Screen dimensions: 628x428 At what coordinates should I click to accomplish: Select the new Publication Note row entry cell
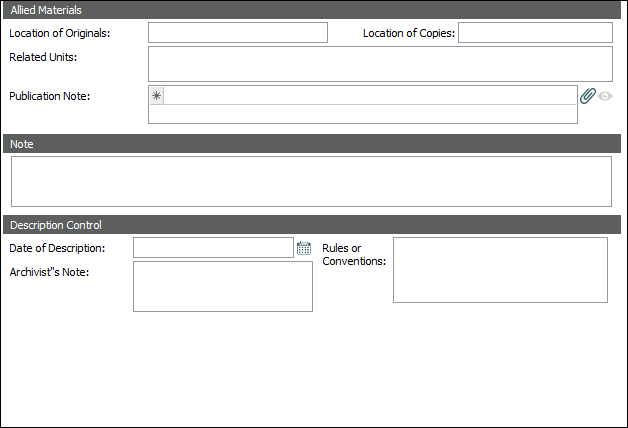tap(370, 96)
